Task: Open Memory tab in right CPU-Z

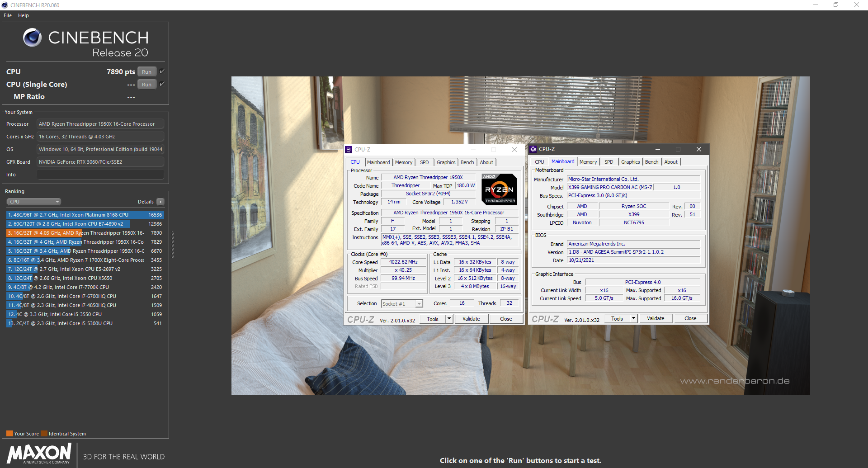Action: click(588, 162)
